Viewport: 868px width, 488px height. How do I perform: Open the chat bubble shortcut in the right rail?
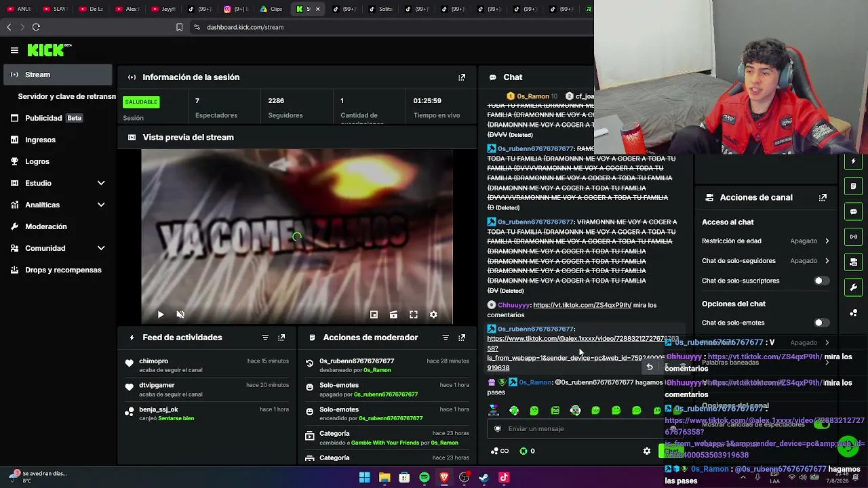(x=854, y=211)
